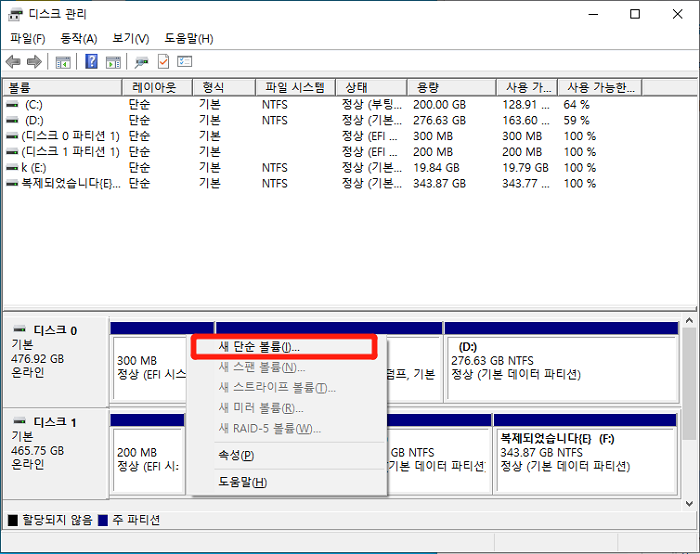Select the (C:) volume row
This screenshot has height=554, width=700.
point(34,104)
